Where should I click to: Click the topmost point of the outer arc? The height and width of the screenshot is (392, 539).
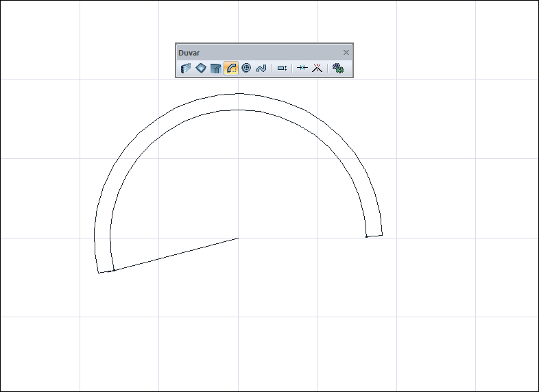[238, 94]
